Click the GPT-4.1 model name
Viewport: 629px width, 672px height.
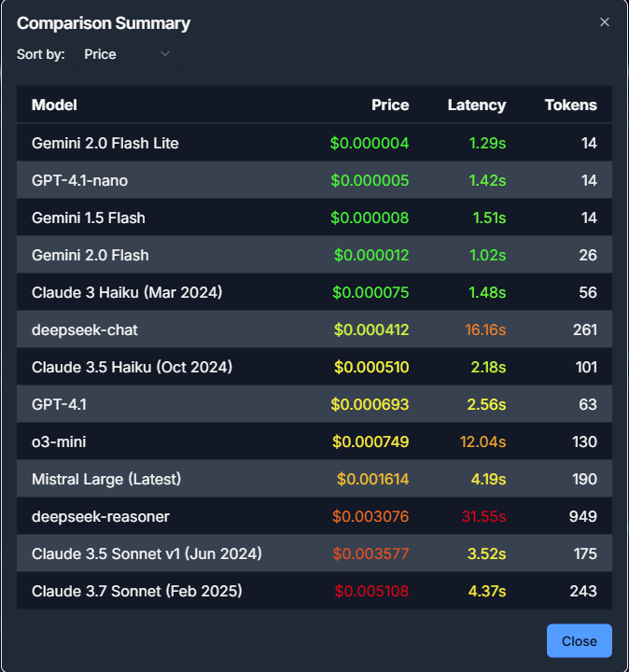tap(59, 404)
